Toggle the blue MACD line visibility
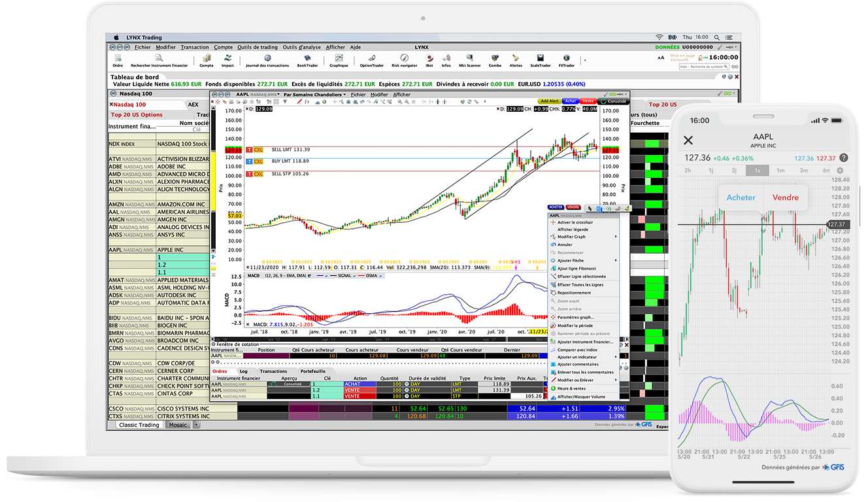The width and height of the screenshot is (868, 502). click(326, 276)
